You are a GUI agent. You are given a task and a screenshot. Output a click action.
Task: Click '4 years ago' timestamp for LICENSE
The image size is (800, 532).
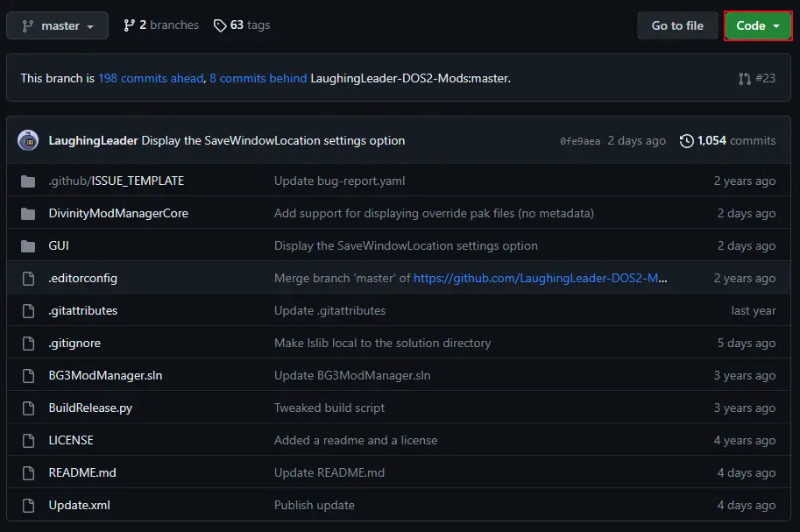pyautogui.click(x=745, y=440)
